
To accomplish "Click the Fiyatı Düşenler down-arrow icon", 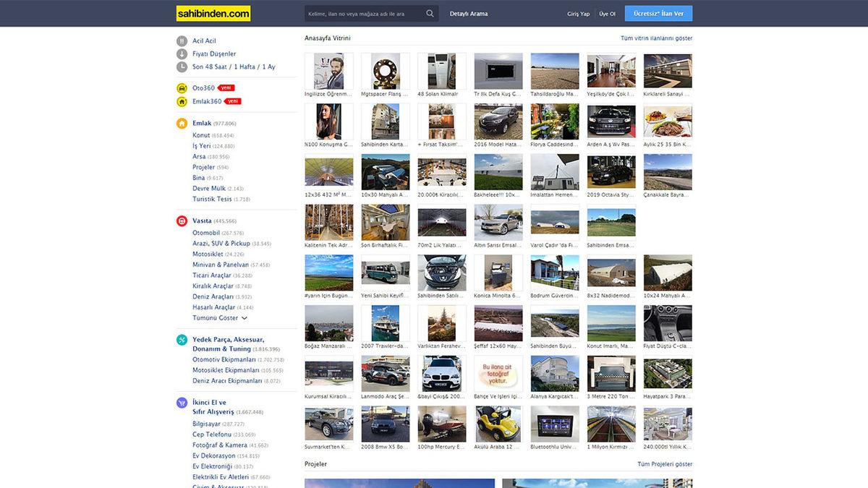I will point(182,54).
